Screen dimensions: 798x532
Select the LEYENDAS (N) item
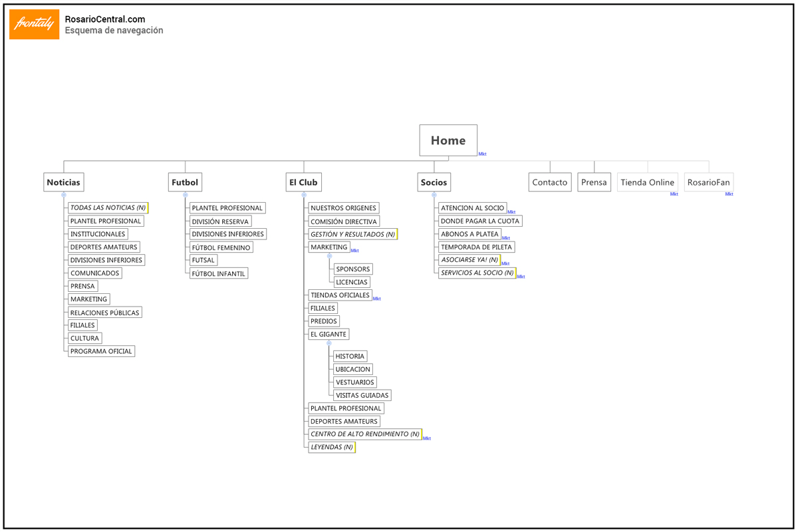pyautogui.click(x=331, y=448)
